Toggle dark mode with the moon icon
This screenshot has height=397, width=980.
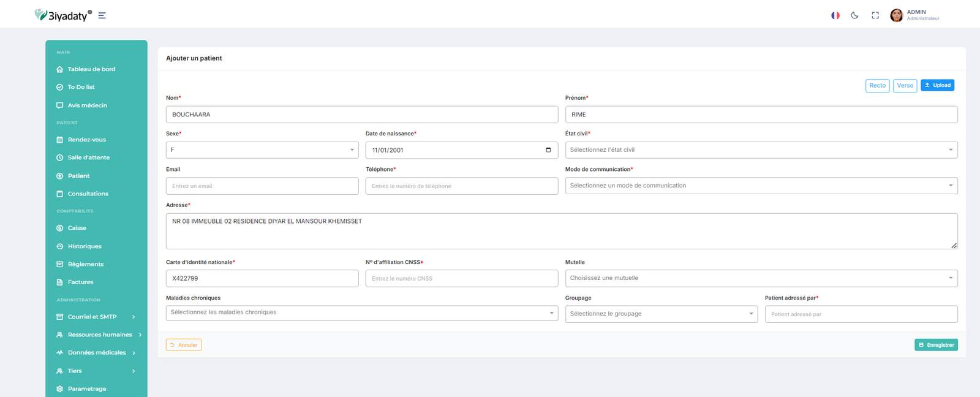point(854,15)
